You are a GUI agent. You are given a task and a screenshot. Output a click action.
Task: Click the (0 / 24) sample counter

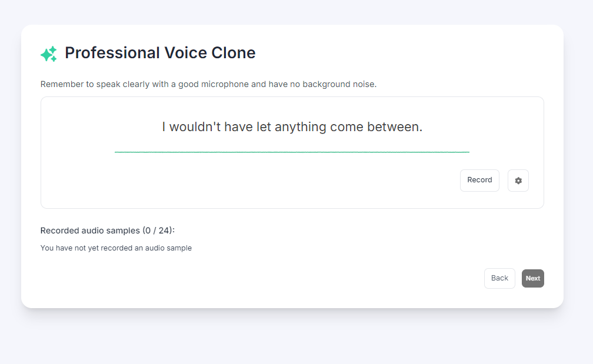pos(158,230)
